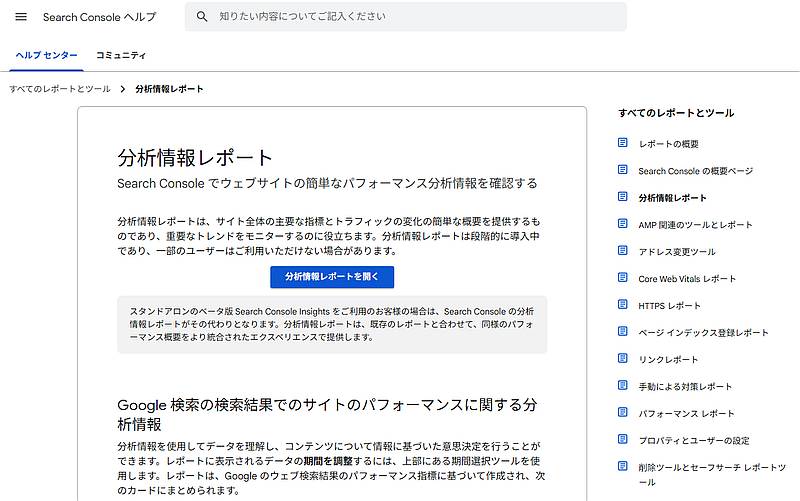Click the breadcrumb chevron arrow

(x=123, y=89)
